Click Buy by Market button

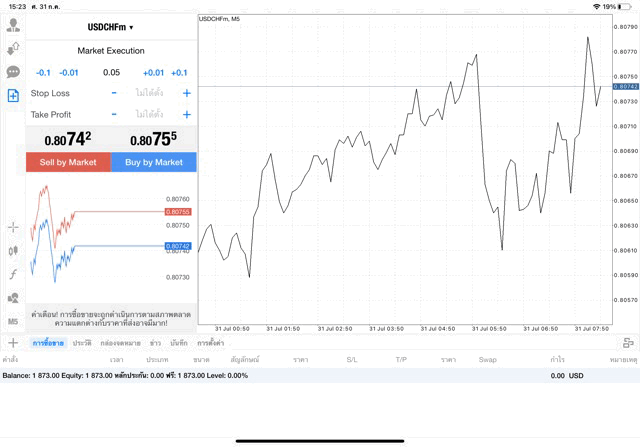click(x=154, y=162)
